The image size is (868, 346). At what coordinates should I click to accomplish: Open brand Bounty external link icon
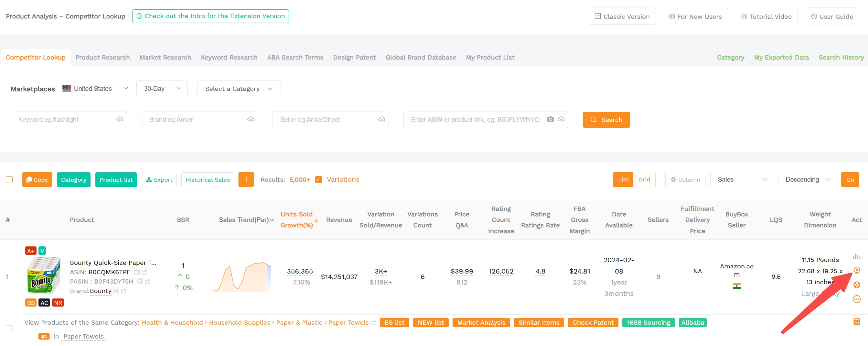(124, 291)
